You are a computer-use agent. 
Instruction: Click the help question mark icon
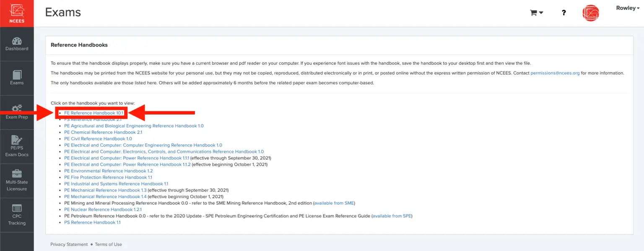564,13
